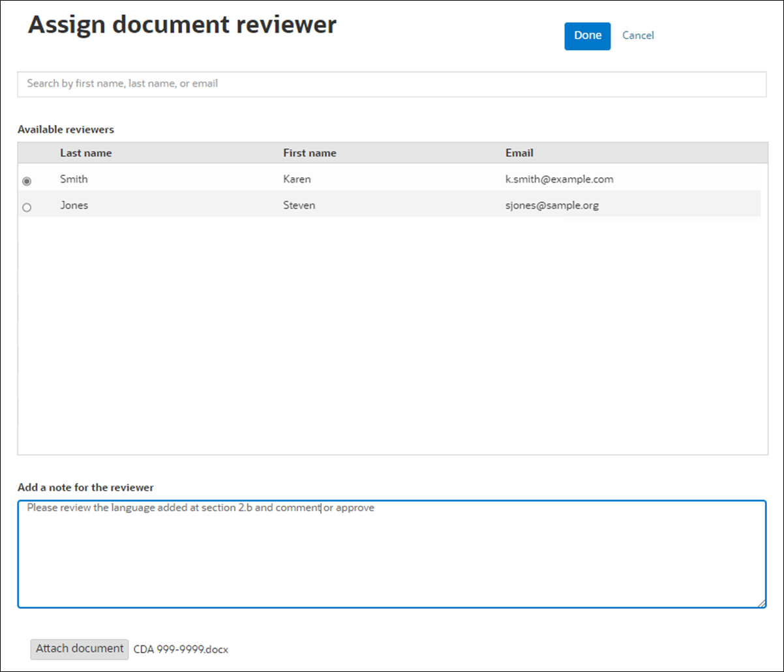Click the Cancel link
Screen dimensions: 784x672
pyautogui.click(x=638, y=36)
